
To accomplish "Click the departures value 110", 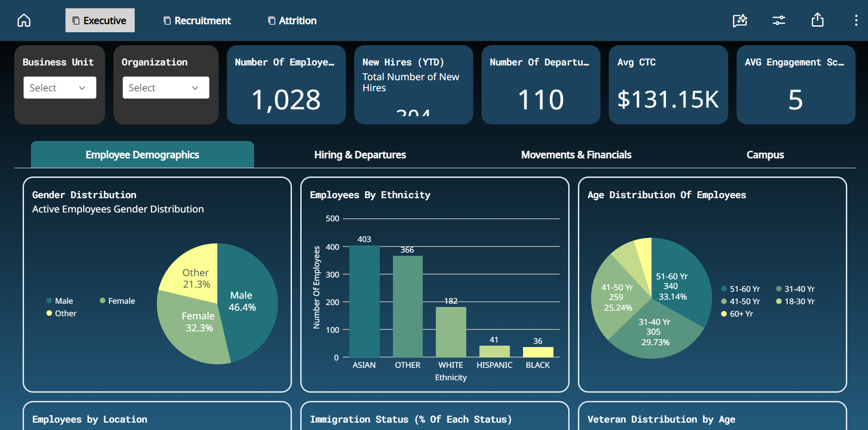I will [x=541, y=100].
